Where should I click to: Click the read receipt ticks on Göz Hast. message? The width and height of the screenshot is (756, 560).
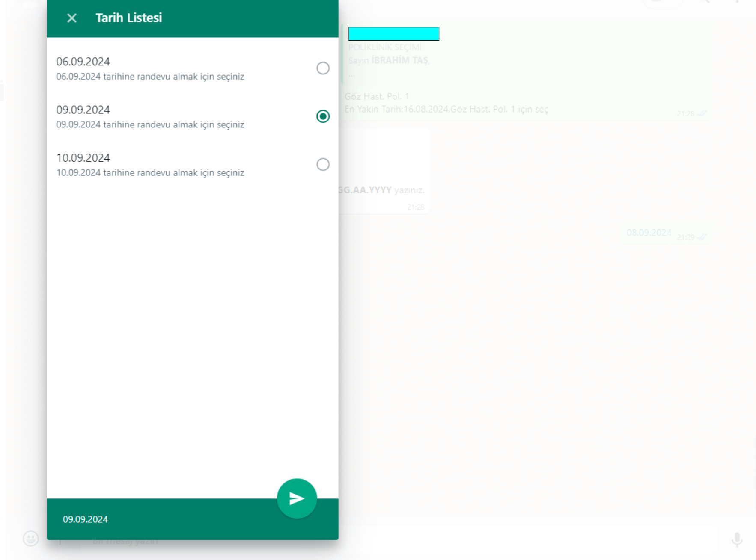(702, 114)
